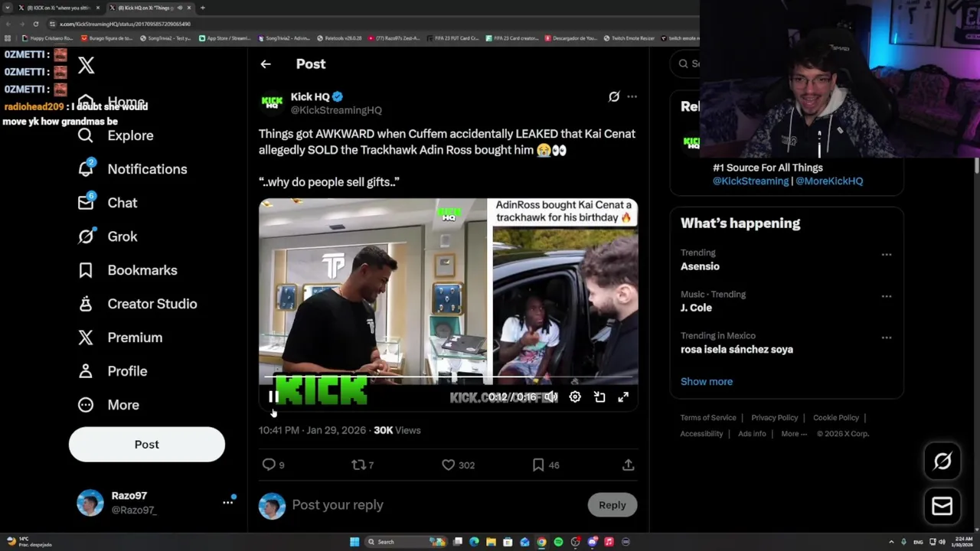Open the @KickStreaming link
Screen dimensions: 980x551
(750, 181)
